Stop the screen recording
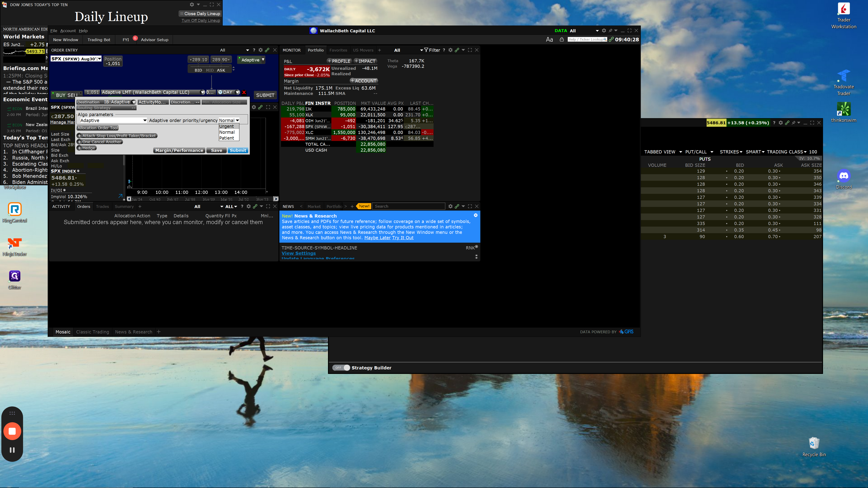The height and width of the screenshot is (488, 868). point(12,431)
